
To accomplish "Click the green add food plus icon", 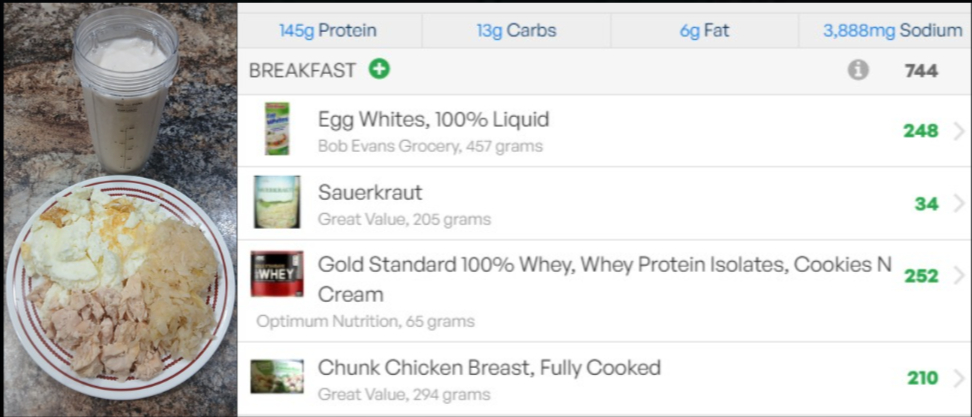I will coord(379,70).
